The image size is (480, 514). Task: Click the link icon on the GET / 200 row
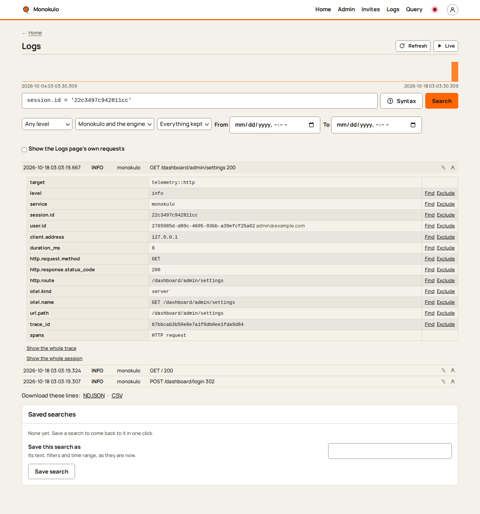(443, 371)
